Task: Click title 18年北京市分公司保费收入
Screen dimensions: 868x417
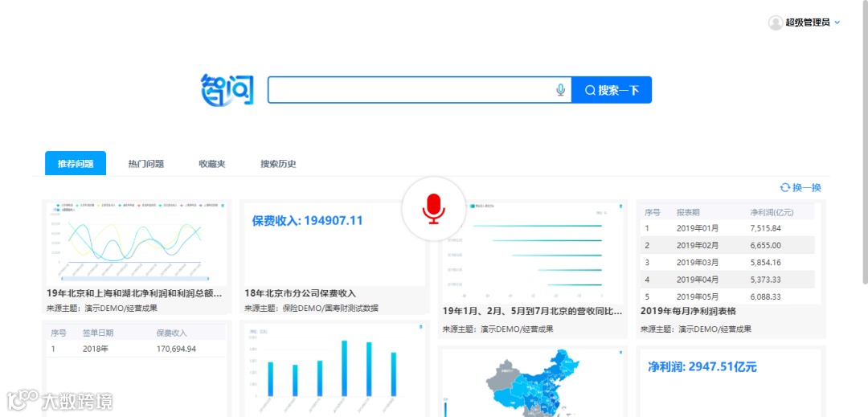Action: [x=300, y=293]
